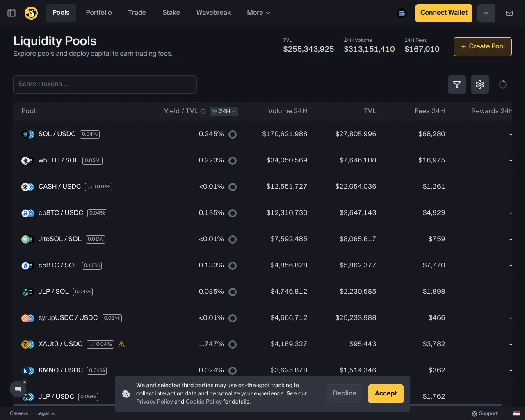Toggle the sidebar panel icon

(11, 13)
